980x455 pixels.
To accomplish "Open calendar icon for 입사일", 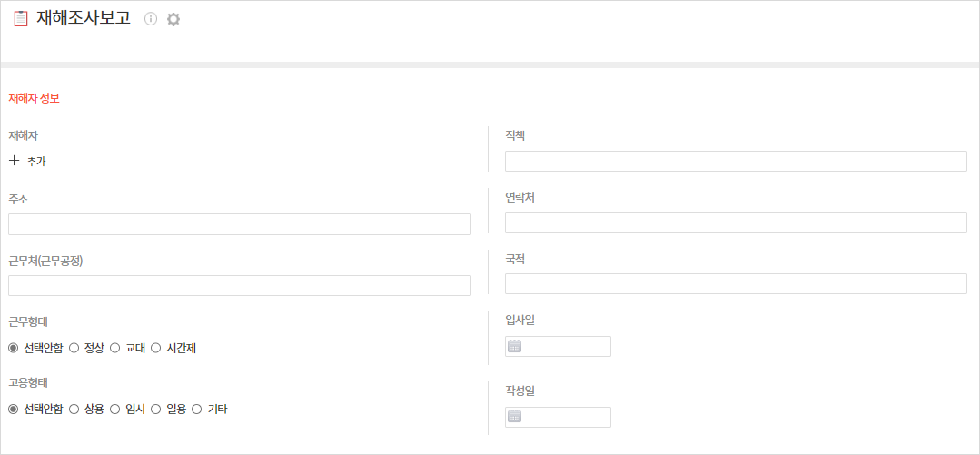I will pos(514,346).
